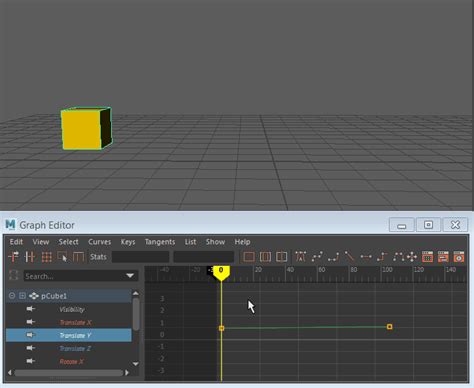474x388 pixels.
Task: Toggle mute icon beside Translate Z
Action: tap(30, 348)
